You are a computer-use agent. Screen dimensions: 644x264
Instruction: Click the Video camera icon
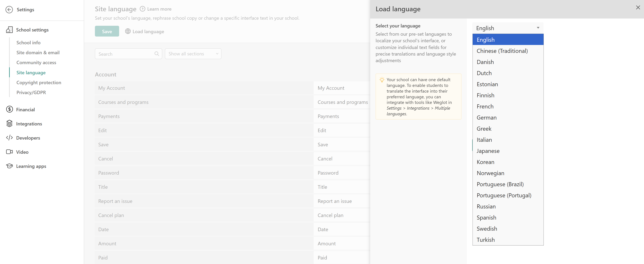point(9,152)
